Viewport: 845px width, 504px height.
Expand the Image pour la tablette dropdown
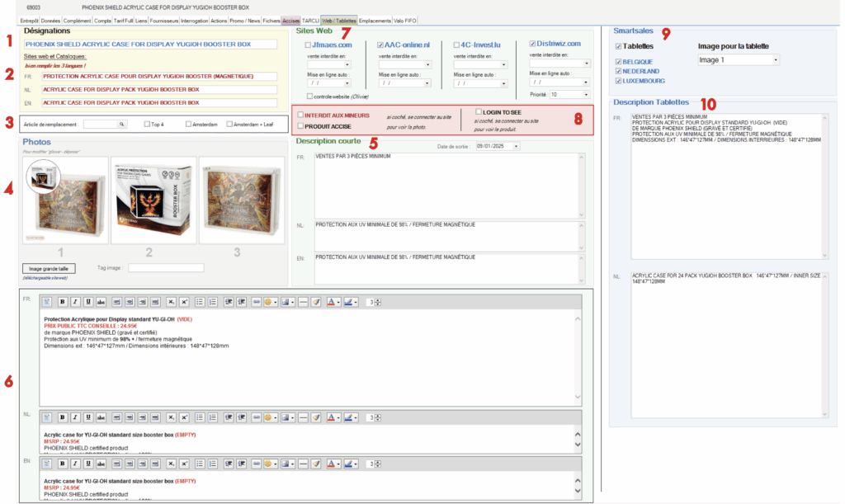coord(776,60)
